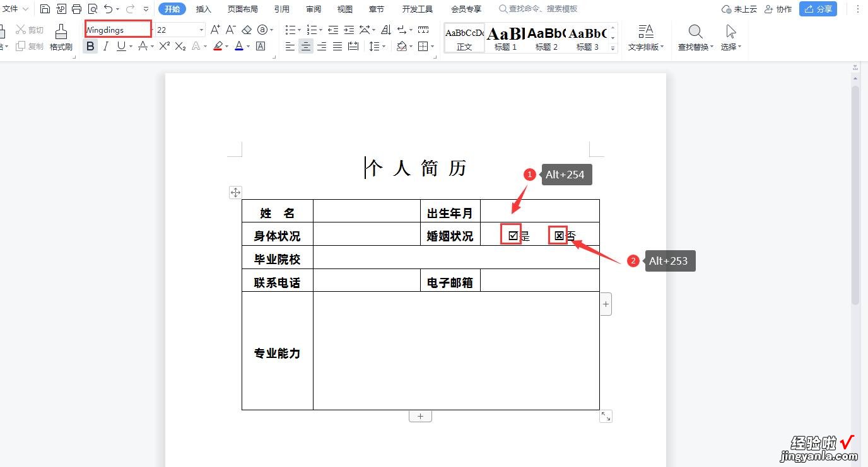Toggle the ruler/tab stops icon
The height and width of the screenshot is (467, 868).
(x=423, y=30)
